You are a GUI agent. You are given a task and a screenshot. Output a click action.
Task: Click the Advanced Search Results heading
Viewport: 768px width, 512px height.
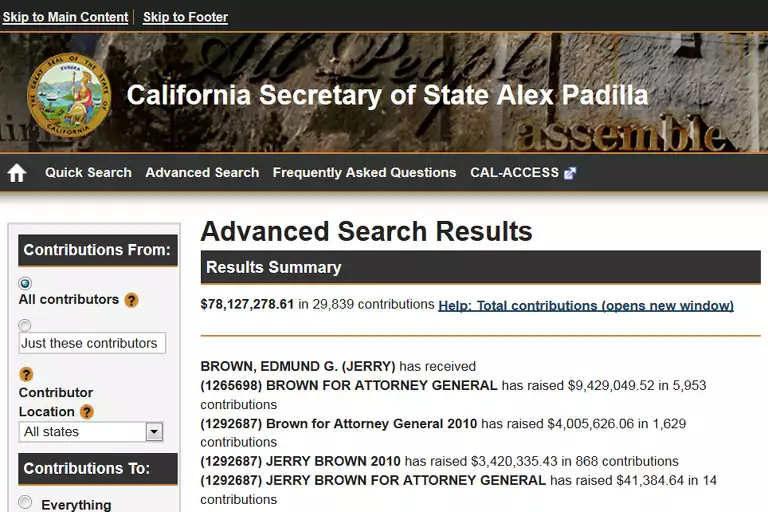tap(366, 231)
